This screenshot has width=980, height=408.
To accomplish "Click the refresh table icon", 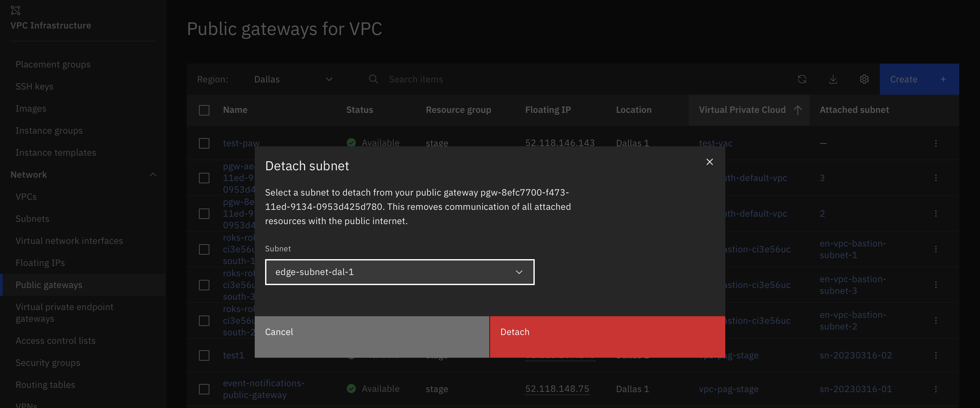I will pyautogui.click(x=801, y=79).
